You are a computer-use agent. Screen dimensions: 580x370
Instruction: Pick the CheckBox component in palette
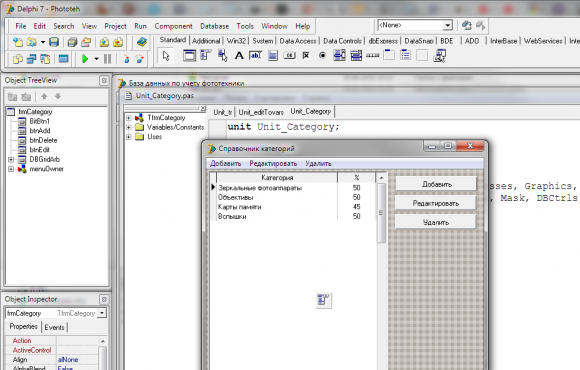tap(306, 56)
